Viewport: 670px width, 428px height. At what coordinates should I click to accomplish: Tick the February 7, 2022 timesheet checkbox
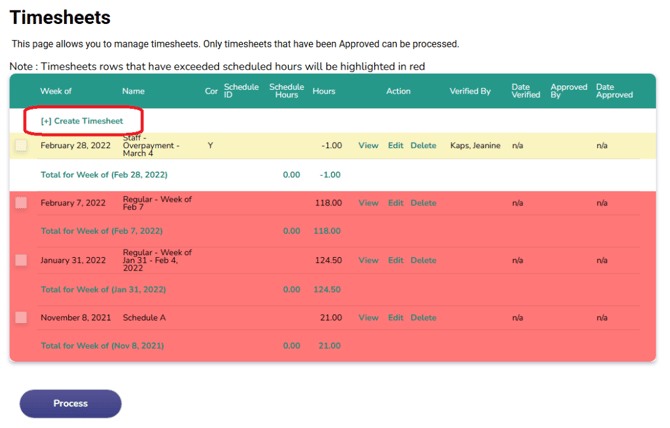point(22,203)
